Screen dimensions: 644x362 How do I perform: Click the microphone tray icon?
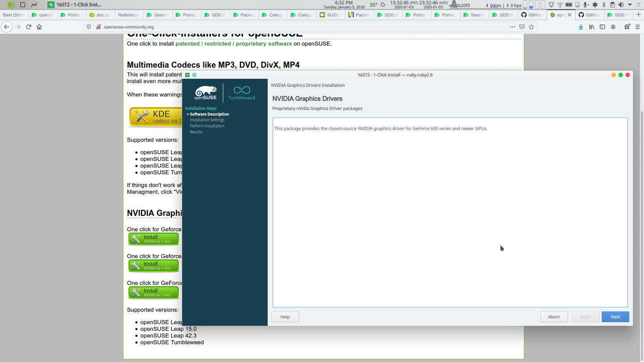pos(586,5)
